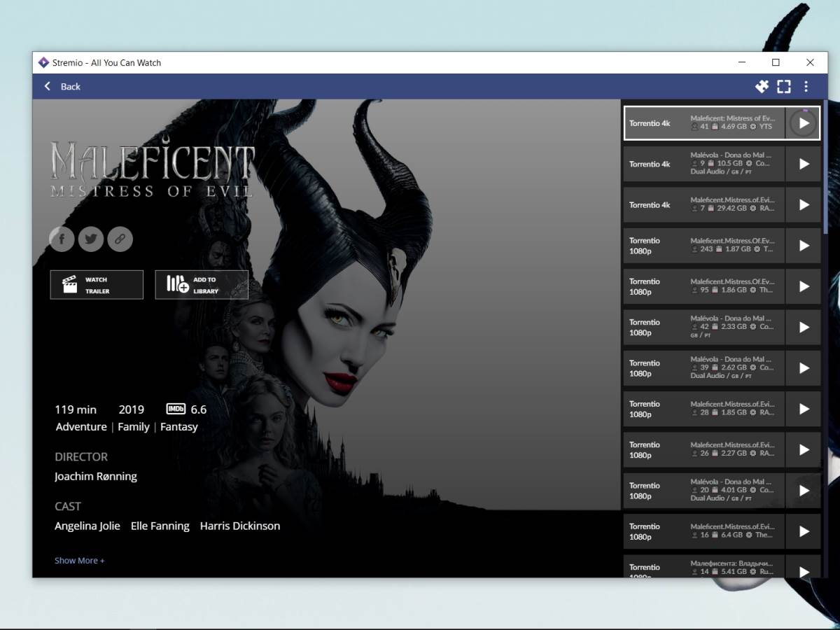Copy the movie link icon
Screen dimensions: 840x630
click(x=120, y=239)
